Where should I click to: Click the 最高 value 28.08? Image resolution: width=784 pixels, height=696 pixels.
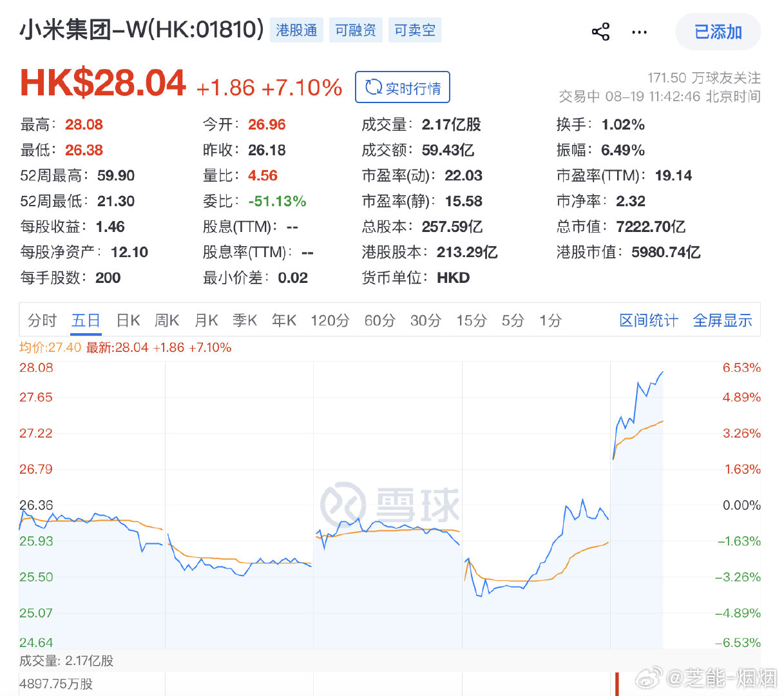pyautogui.click(x=84, y=124)
